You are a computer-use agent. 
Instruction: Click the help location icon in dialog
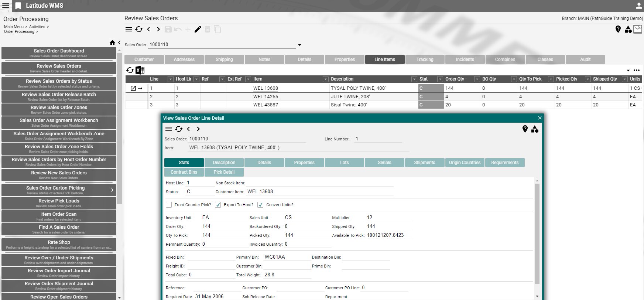[x=525, y=129]
